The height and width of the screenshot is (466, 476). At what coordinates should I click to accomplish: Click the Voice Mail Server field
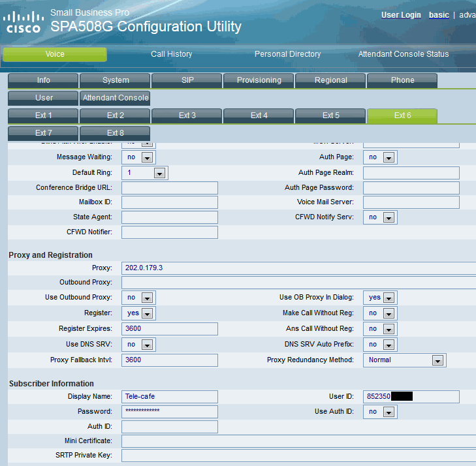pyautogui.click(x=411, y=202)
